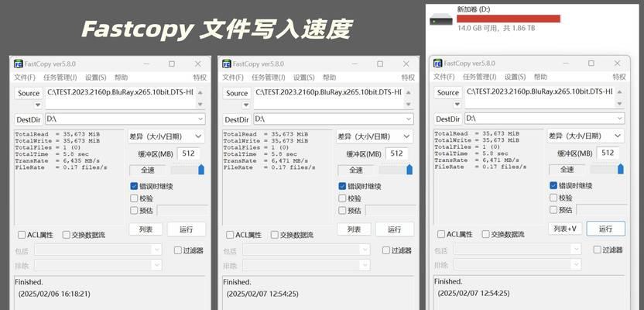Click the FastCopy app icon in right window title bar
The height and width of the screenshot is (310, 644).
click(437, 64)
